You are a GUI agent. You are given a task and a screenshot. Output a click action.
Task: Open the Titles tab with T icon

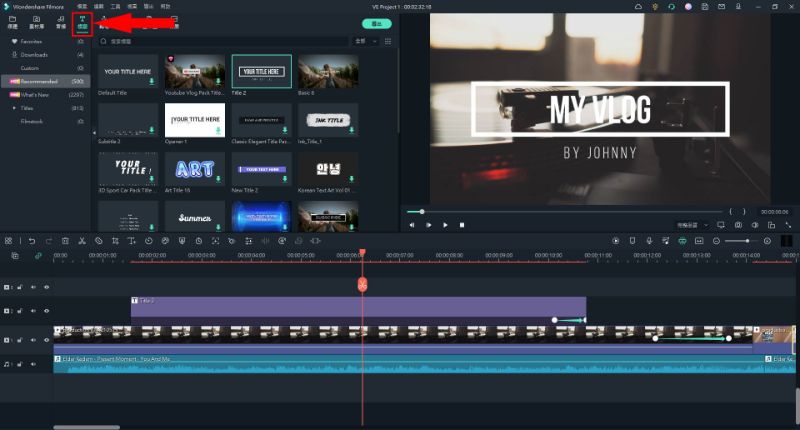click(82, 22)
